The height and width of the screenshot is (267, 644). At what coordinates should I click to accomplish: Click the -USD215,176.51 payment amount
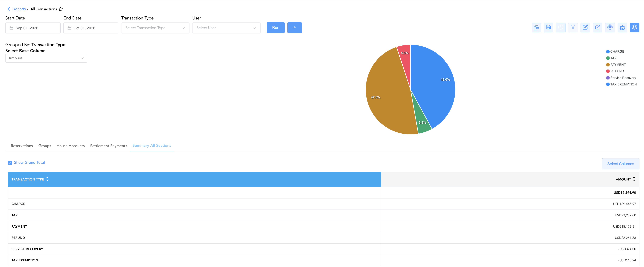coord(624,226)
